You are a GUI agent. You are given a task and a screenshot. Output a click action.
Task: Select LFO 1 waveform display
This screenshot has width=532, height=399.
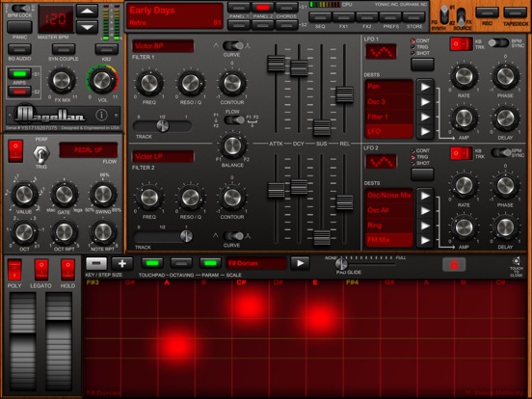click(381, 52)
